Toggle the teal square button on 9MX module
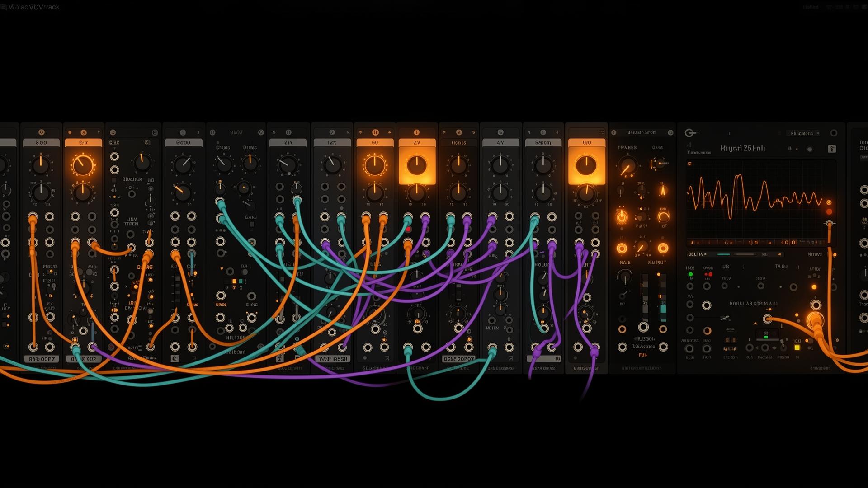Screen dimensions: 868x488 coord(241,282)
